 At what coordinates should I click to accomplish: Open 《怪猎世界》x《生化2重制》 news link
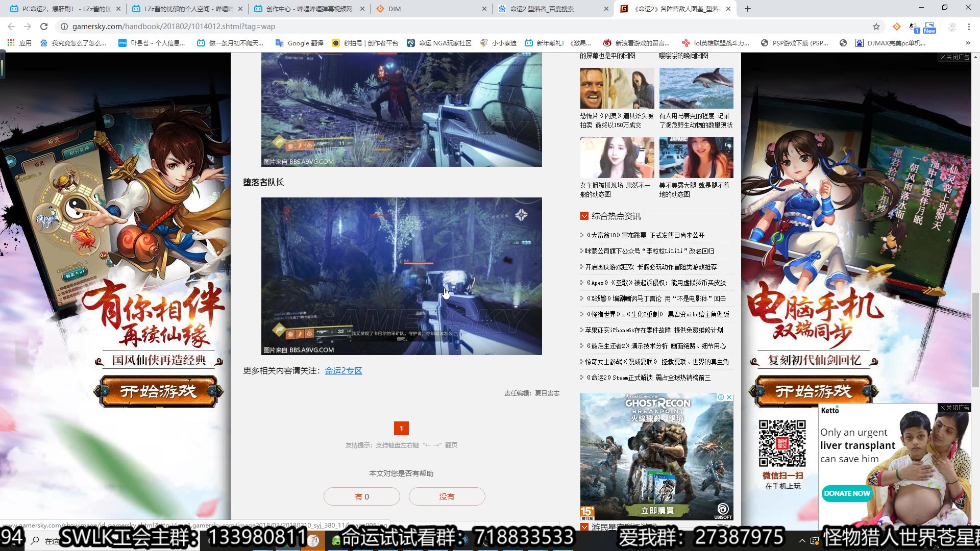[x=657, y=314]
